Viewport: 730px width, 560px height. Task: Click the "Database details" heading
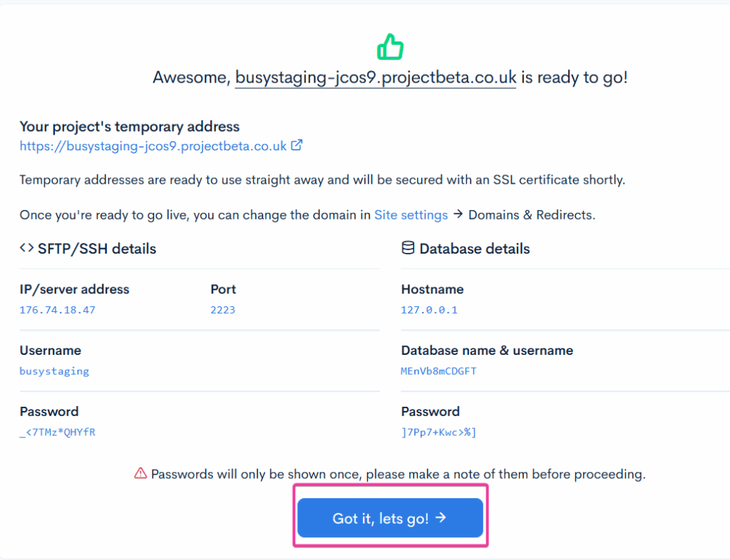point(474,249)
